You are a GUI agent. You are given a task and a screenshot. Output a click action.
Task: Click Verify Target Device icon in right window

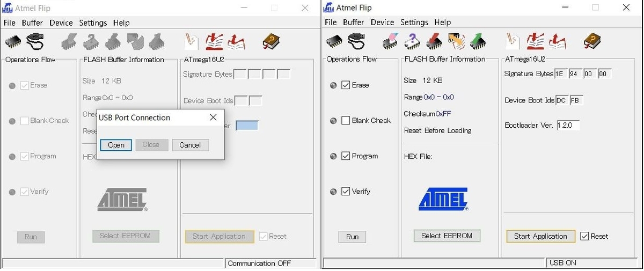coord(456,41)
